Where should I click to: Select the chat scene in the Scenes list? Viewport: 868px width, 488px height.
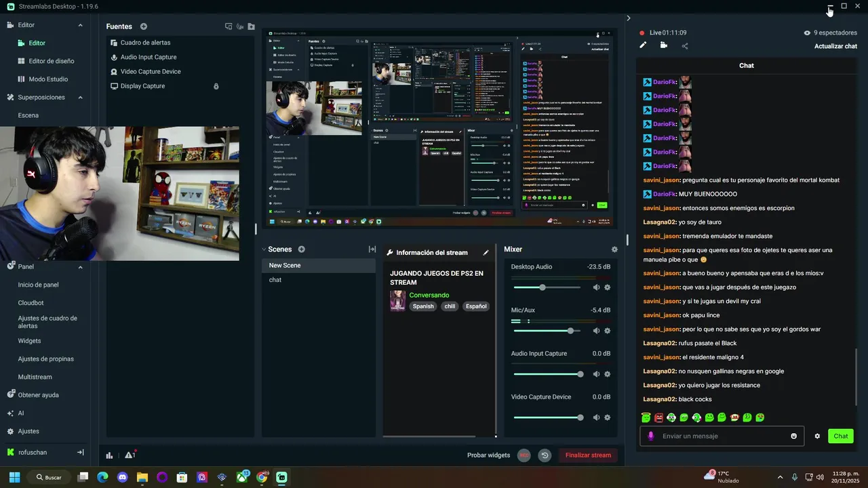pos(319,280)
